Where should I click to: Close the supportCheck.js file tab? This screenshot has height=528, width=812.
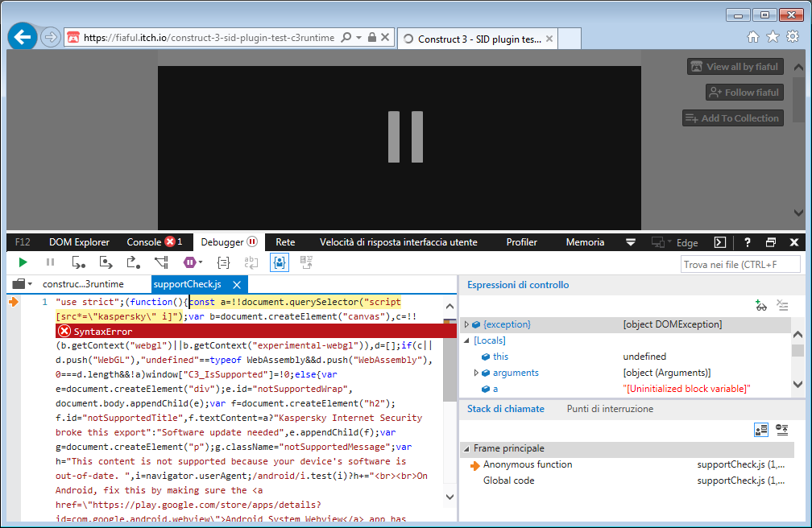click(237, 285)
